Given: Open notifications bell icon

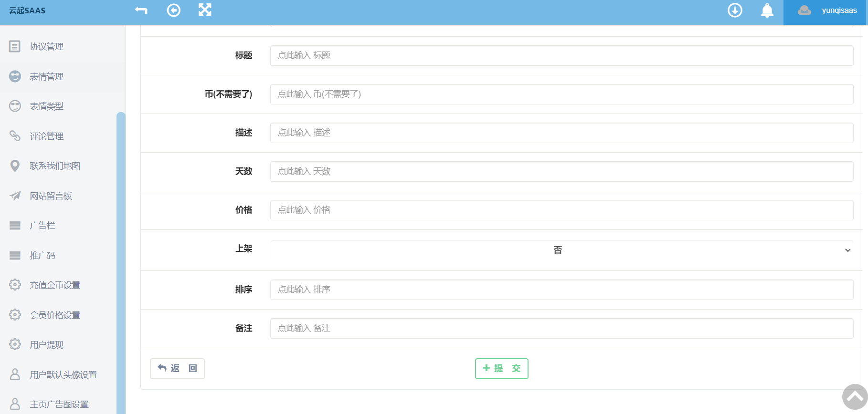Looking at the screenshot, I should [x=767, y=10].
